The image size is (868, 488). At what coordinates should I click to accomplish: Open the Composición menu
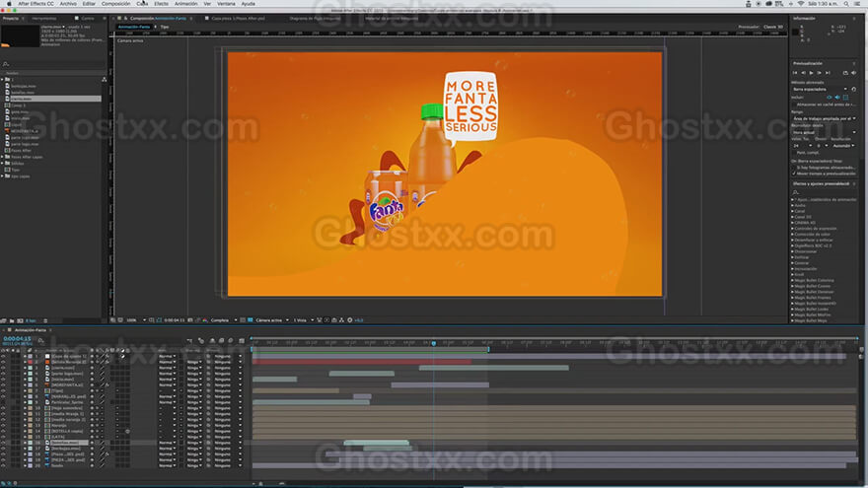tap(115, 3)
